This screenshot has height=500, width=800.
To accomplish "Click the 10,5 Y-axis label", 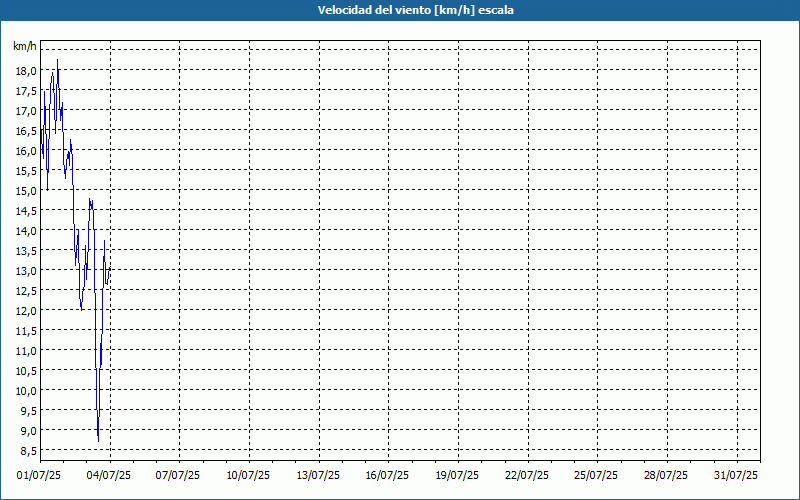I will tap(26, 370).
